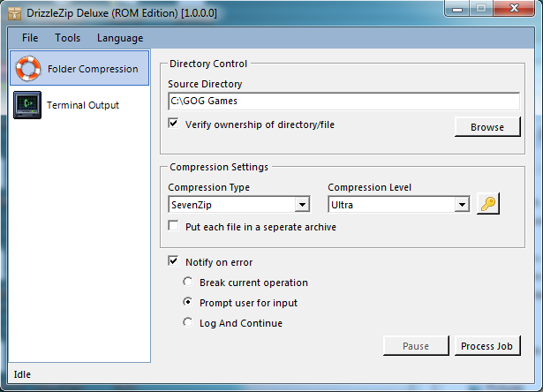
Task: Select the Terminal Output label in sidebar
Action: click(83, 105)
